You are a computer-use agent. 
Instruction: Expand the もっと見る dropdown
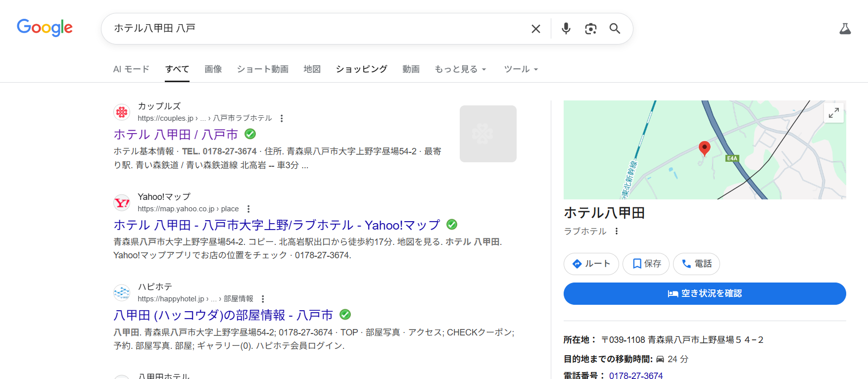[460, 69]
